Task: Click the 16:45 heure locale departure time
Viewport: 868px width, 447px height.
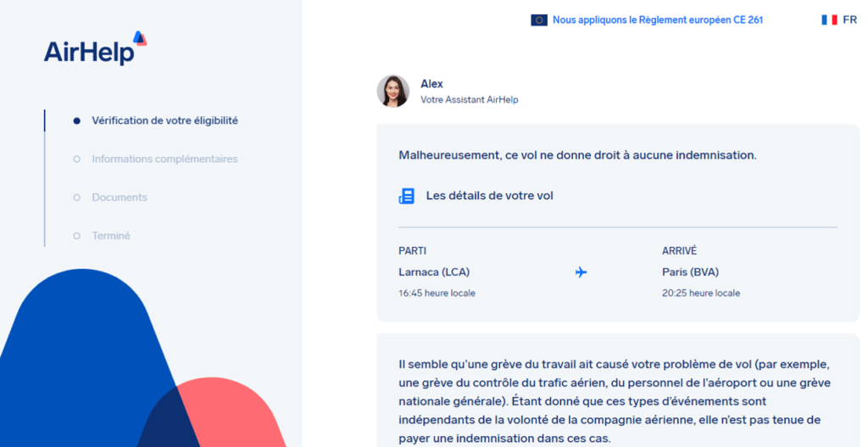Action: click(437, 293)
